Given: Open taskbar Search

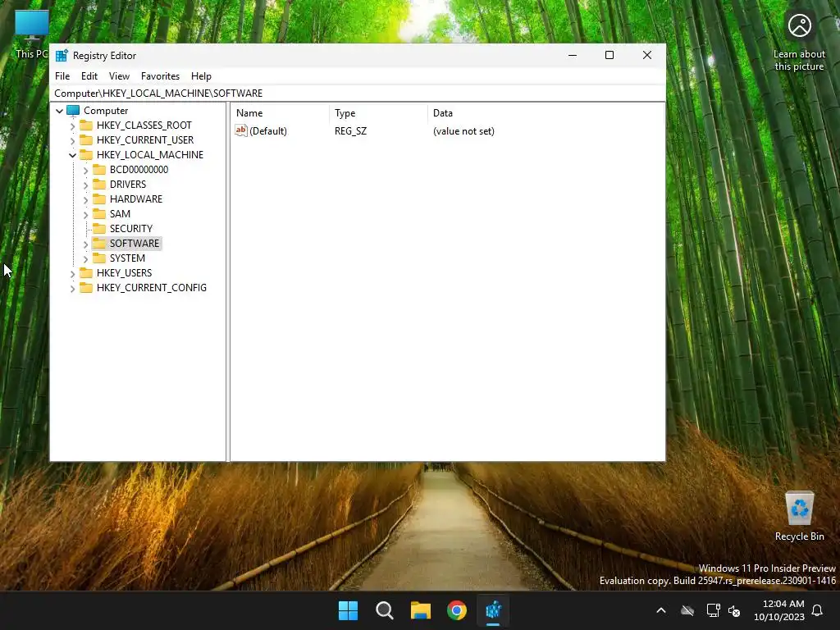Looking at the screenshot, I should point(384,610).
